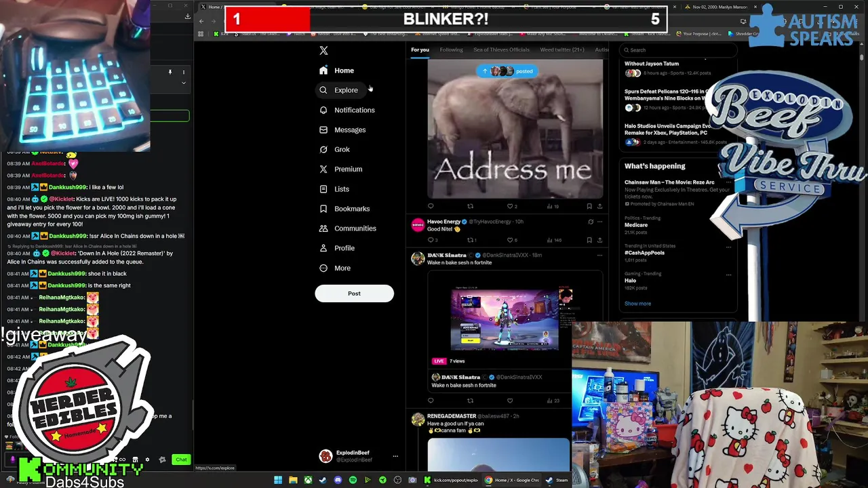The width and height of the screenshot is (868, 488).
Task: Like Havoc Energy's Good Nite post
Action: (x=510, y=240)
